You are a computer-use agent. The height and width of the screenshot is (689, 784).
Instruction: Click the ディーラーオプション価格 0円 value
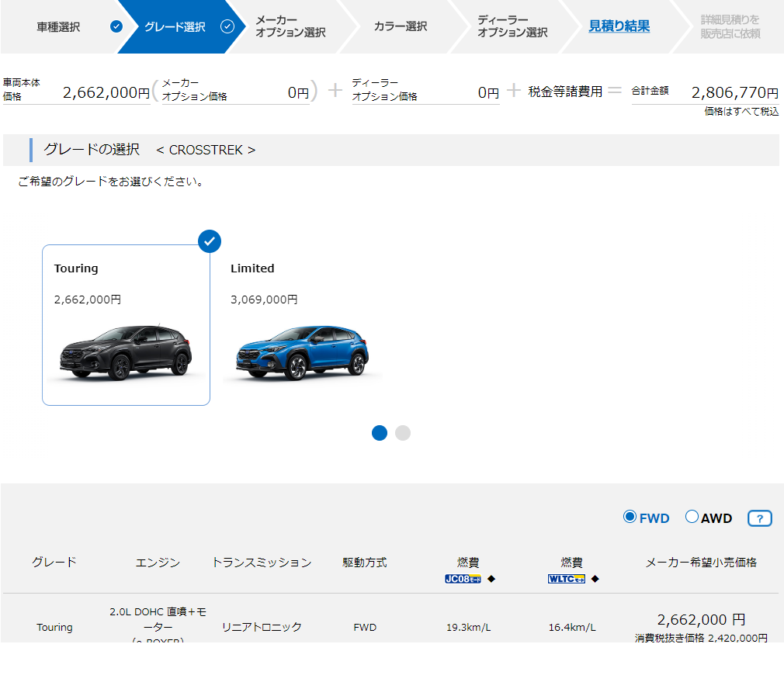point(488,92)
